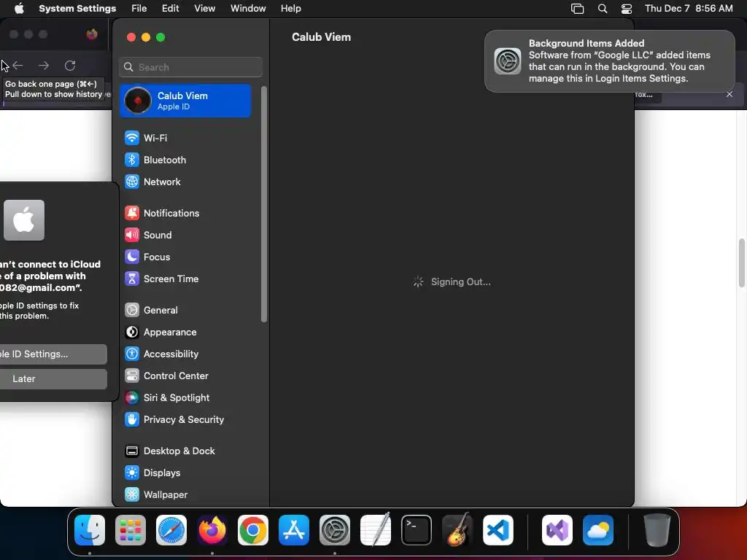Switch to Firefox in the Dock
This screenshot has height=560, width=747.
tap(212, 530)
